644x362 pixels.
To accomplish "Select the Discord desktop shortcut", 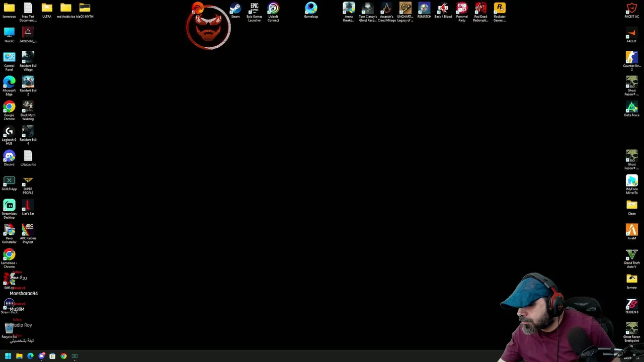I will pos(9,158).
